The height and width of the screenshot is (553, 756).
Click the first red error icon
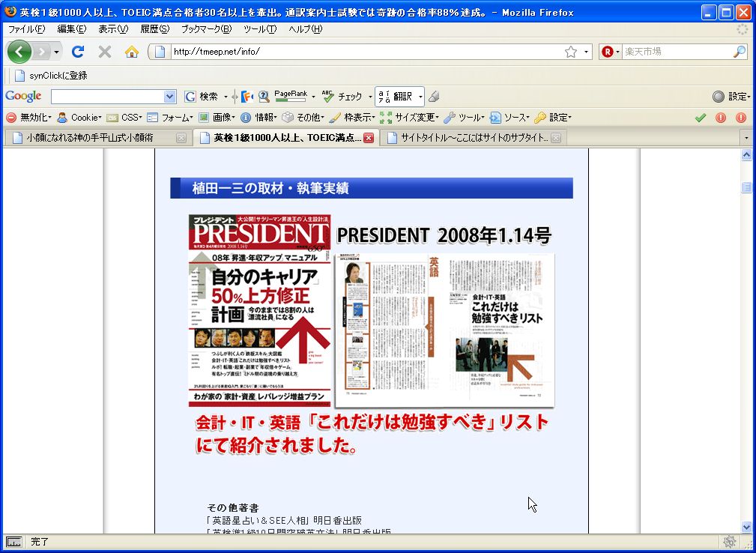721,117
